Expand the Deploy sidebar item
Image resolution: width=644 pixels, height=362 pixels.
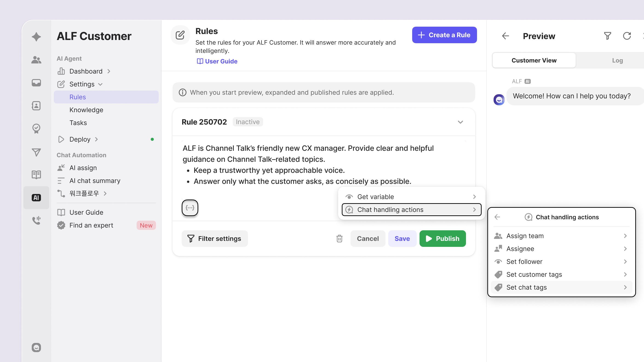[x=80, y=139]
